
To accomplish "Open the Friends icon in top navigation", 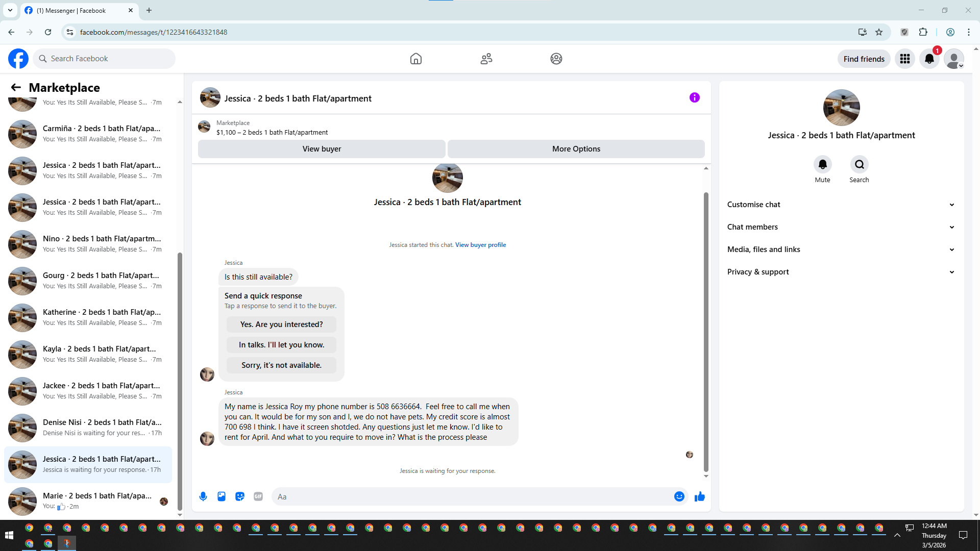I will pyautogui.click(x=486, y=59).
